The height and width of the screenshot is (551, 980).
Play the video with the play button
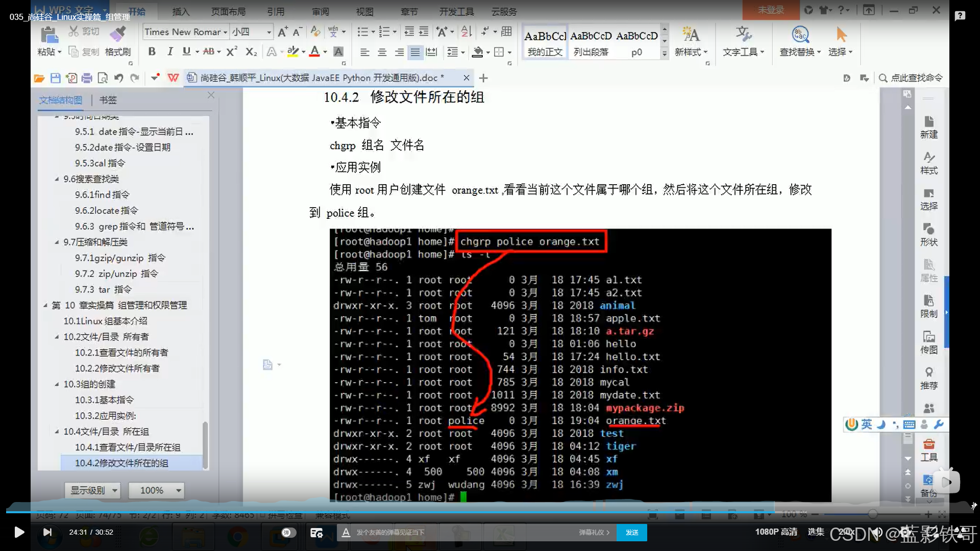pyautogui.click(x=19, y=532)
